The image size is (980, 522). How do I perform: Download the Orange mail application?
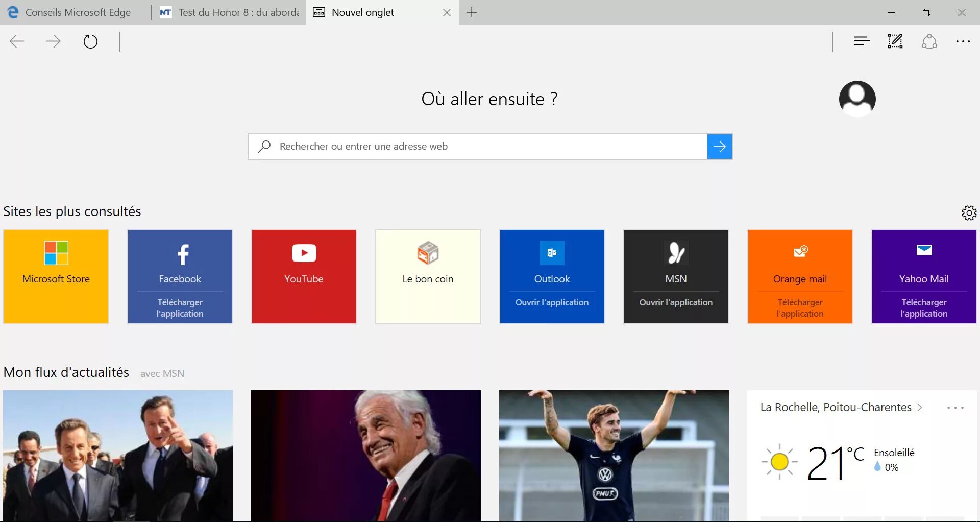(800, 308)
